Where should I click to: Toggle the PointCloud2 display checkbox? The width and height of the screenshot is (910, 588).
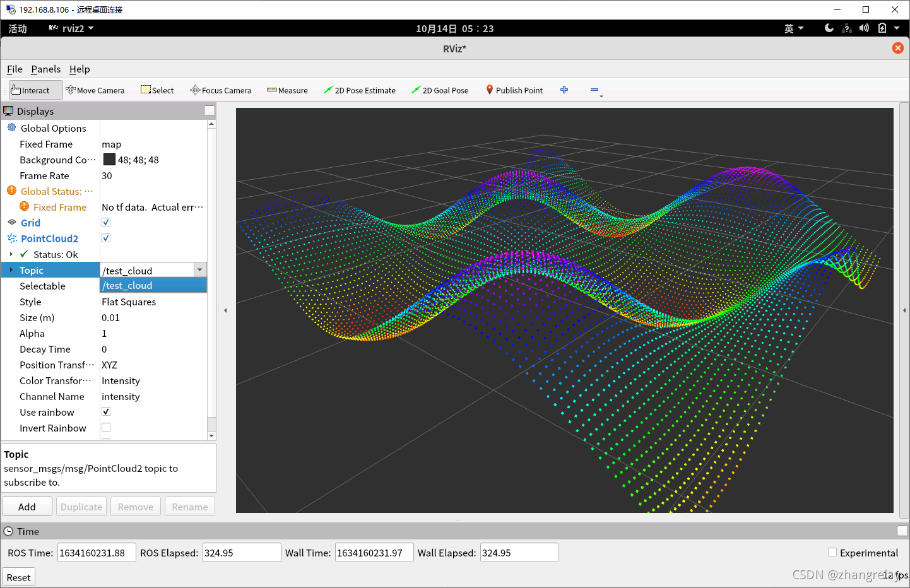point(106,238)
